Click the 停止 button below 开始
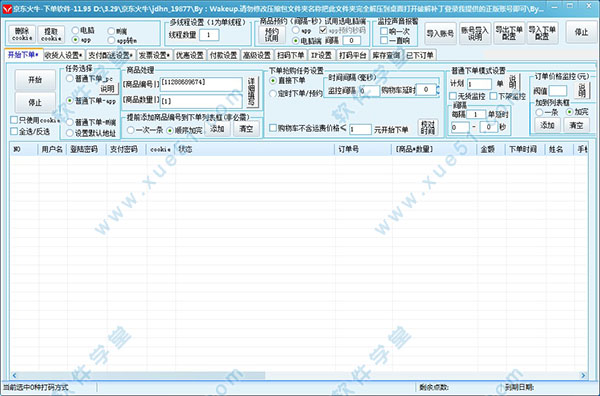 click(x=35, y=103)
